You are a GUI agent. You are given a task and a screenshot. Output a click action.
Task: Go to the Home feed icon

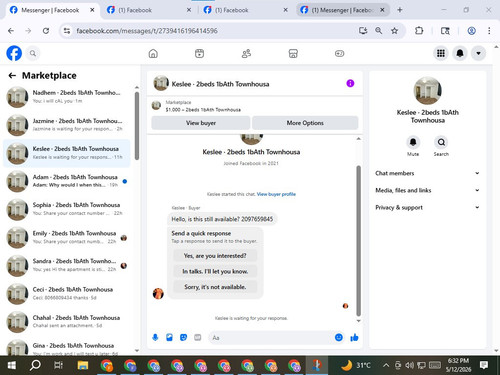coord(153,53)
